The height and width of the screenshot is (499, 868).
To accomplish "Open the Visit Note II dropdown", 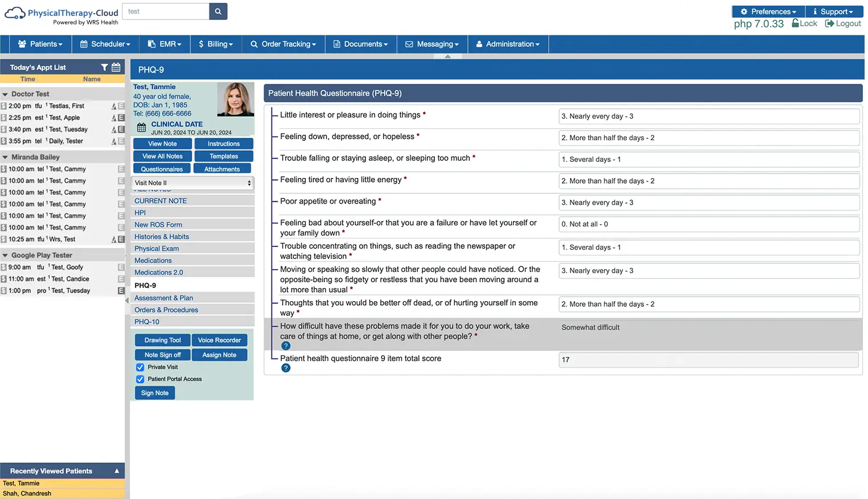I will tap(192, 182).
